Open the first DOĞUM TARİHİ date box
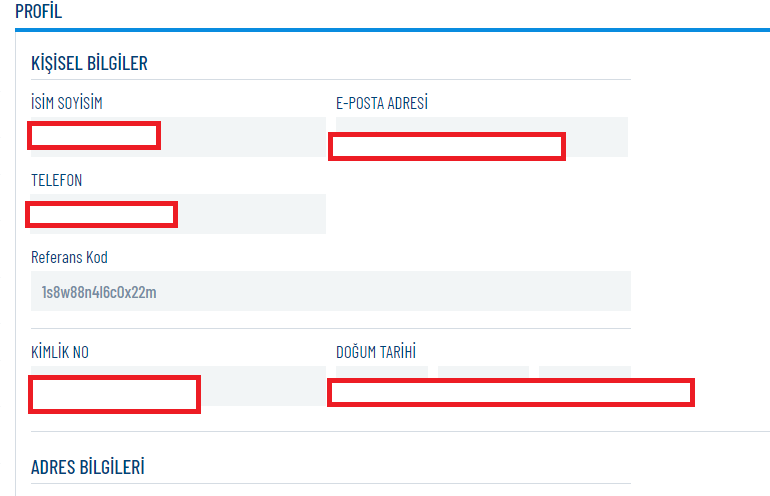770x496 pixels. (x=381, y=372)
